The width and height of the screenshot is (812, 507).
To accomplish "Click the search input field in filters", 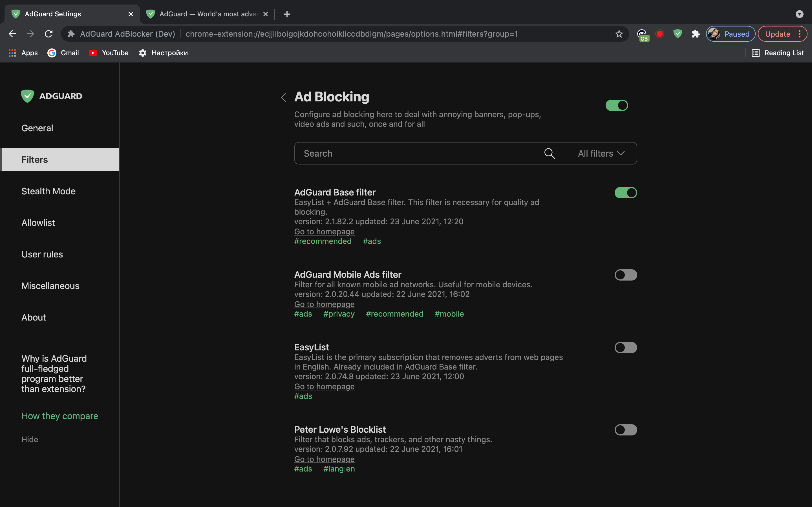I will (x=420, y=153).
